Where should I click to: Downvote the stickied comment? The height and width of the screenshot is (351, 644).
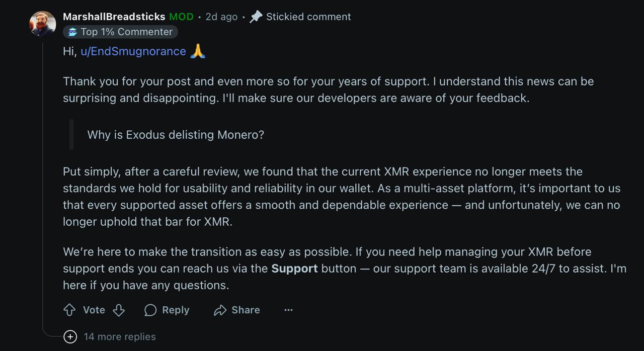pyautogui.click(x=119, y=310)
